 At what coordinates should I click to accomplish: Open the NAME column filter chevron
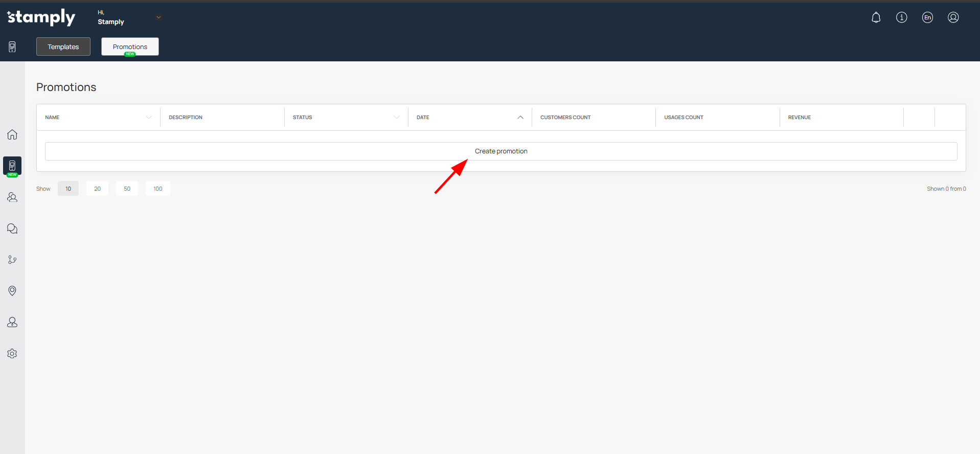[x=149, y=118]
